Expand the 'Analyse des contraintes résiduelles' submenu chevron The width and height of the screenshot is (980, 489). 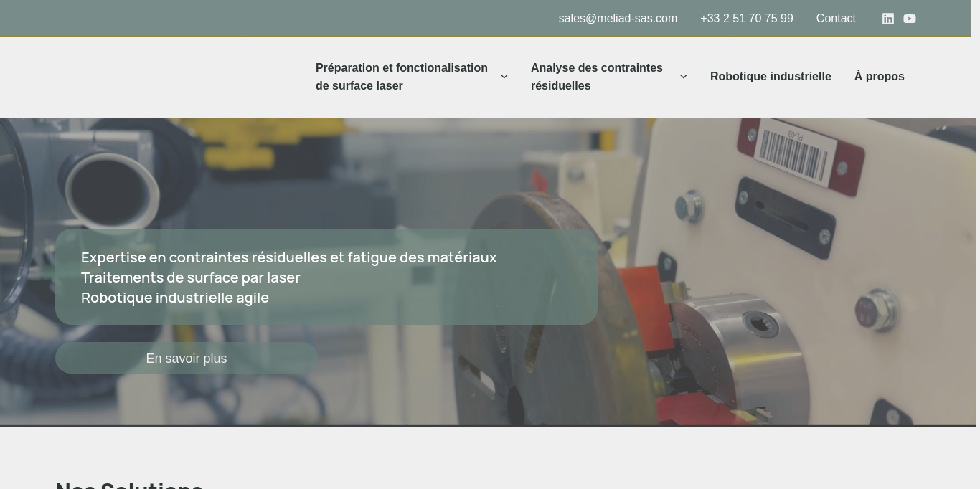(x=684, y=77)
